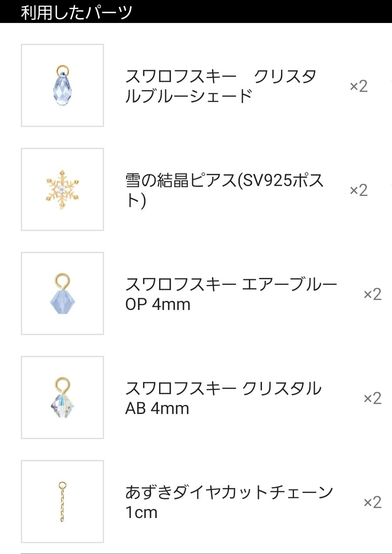Select the Air Blue Opal bead thumbnail

coord(62,293)
